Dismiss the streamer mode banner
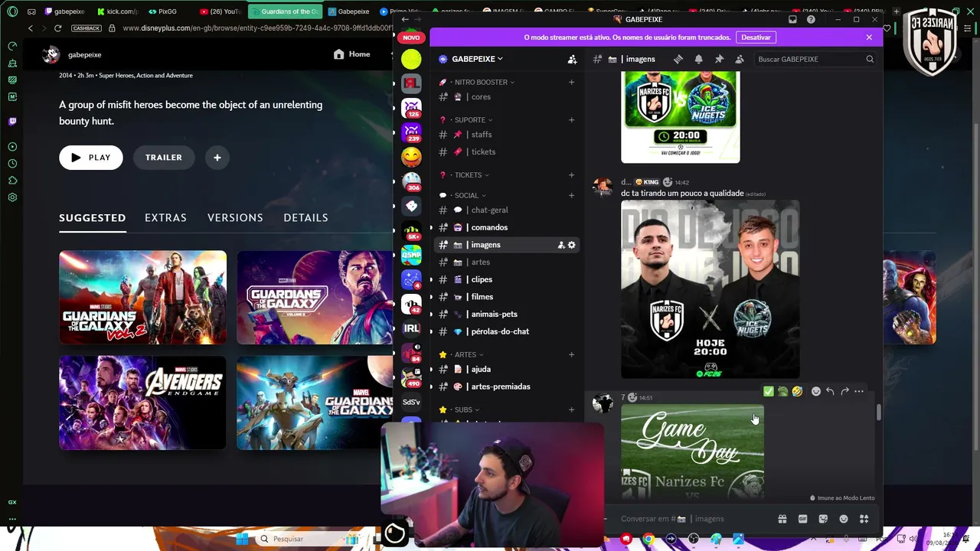 [869, 37]
